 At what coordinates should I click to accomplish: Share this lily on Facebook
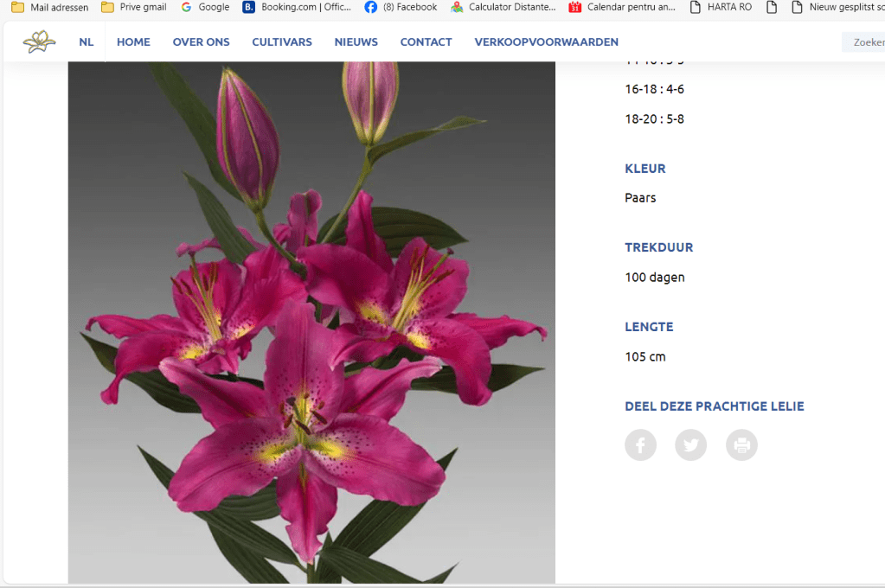click(640, 445)
